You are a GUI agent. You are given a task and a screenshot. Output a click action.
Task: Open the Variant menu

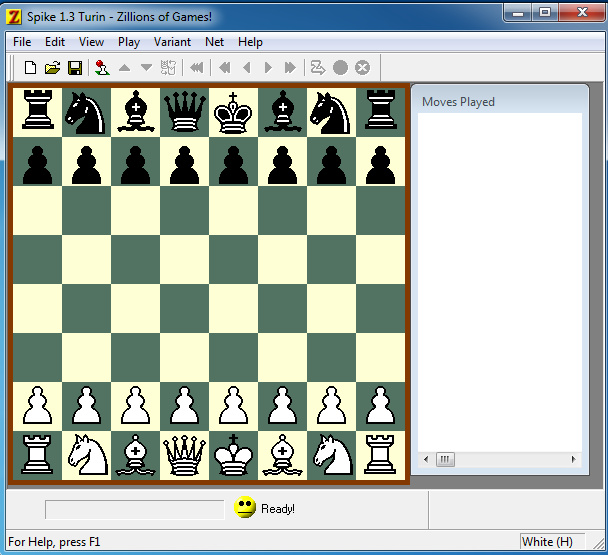(x=172, y=42)
